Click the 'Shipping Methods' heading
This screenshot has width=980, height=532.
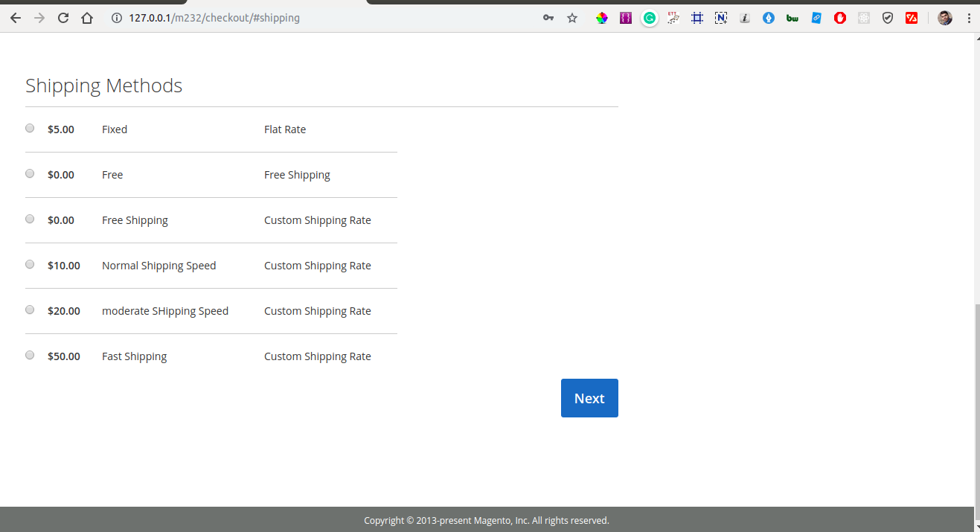[x=104, y=86]
